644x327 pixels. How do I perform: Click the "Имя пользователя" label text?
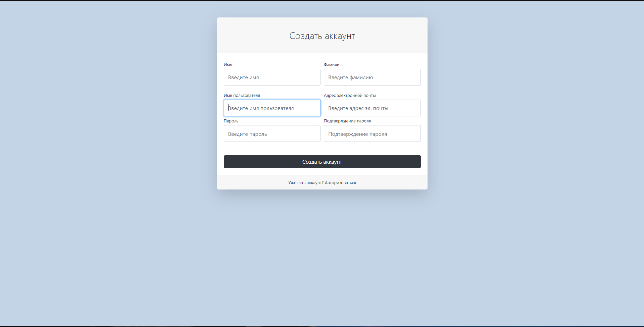pos(242,95)
